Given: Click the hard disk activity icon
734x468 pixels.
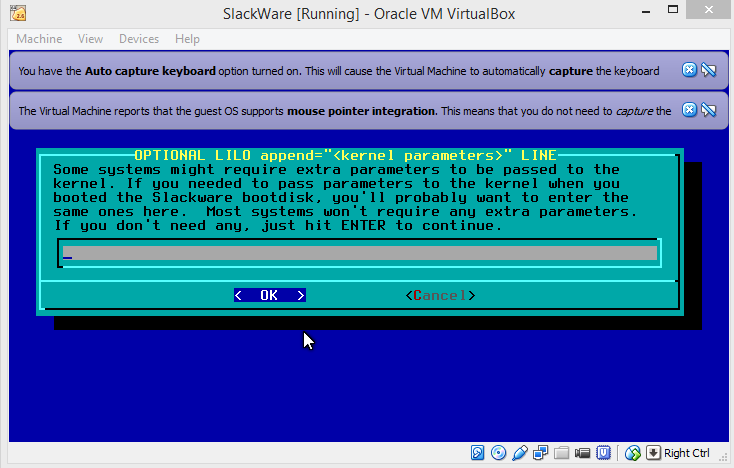Looking at the screenshot, I should coord(477,453).
